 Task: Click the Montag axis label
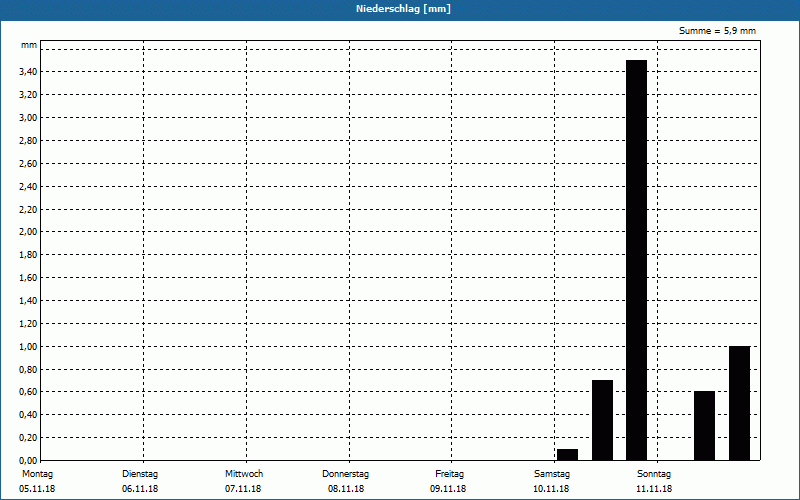[x=37, y=474]
